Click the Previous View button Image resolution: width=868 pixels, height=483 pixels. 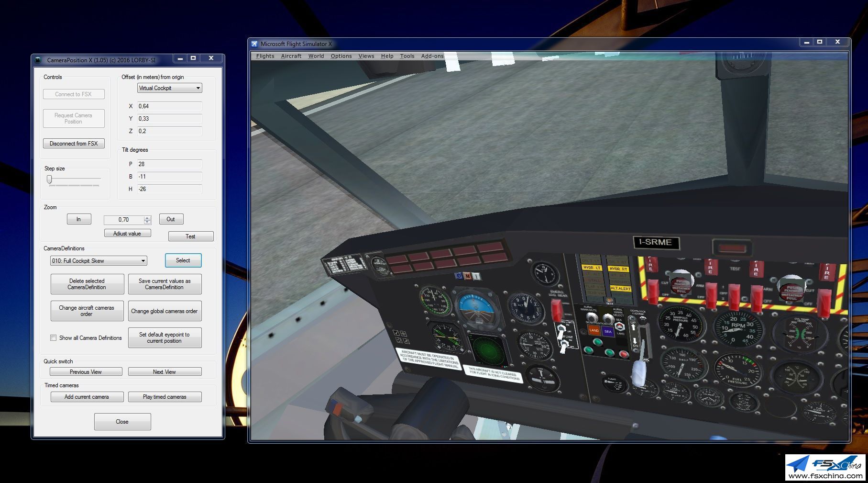point(86,372)
